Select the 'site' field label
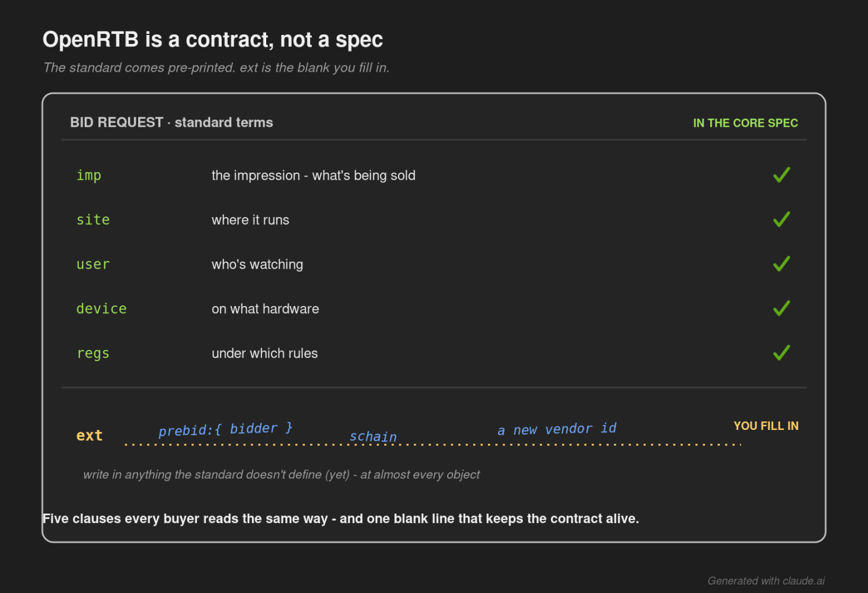The width and height of the screenshot is (868, 593). point(93,219)
